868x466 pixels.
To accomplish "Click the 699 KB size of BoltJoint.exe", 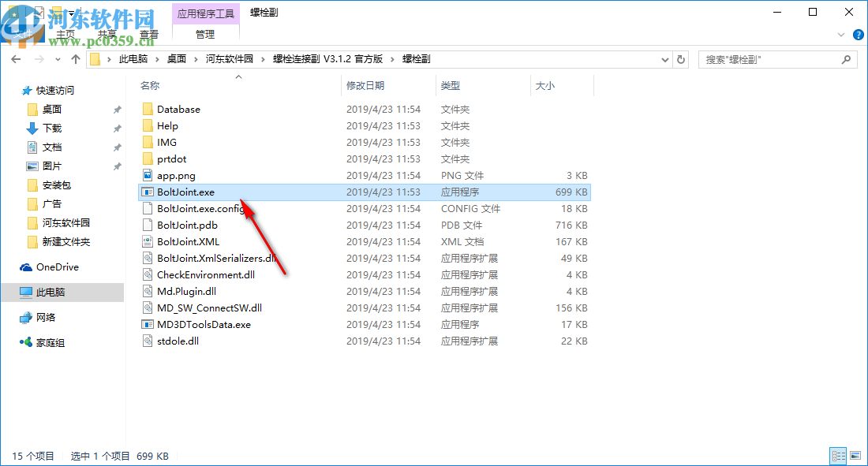I will (571, 192).
